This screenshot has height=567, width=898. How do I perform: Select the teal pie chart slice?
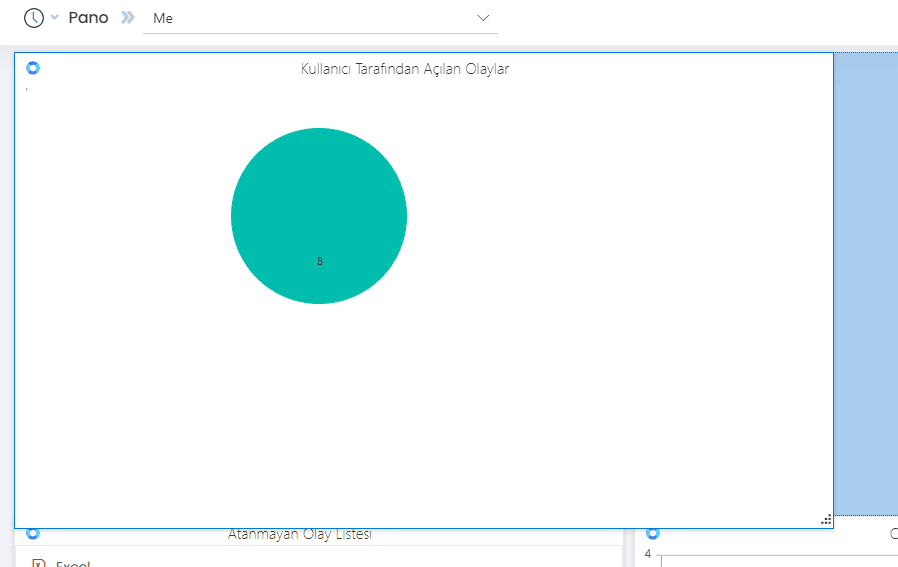pos(319,216)
